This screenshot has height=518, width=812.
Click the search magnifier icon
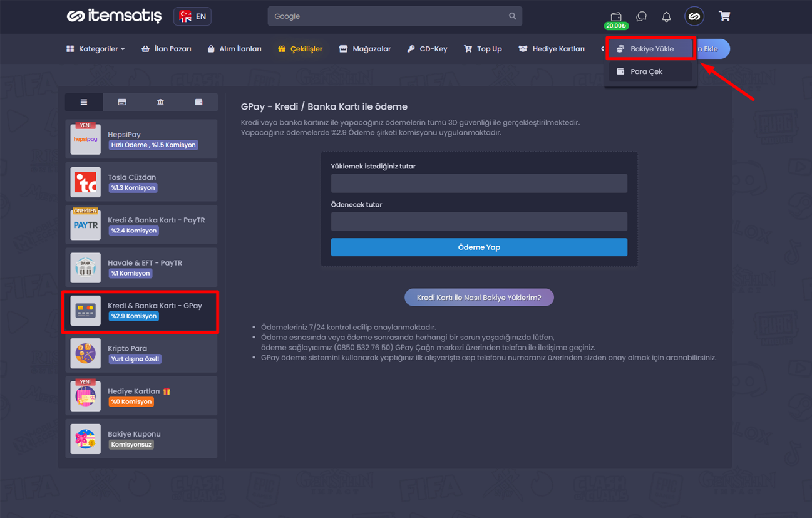click(x=512, y=16)
